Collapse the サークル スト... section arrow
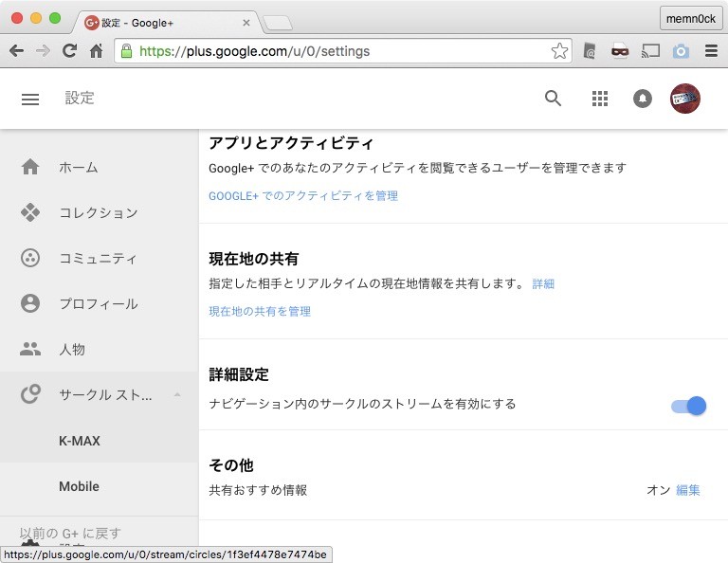Viewport: 728px width, 563px height. [x=177, y=395]
